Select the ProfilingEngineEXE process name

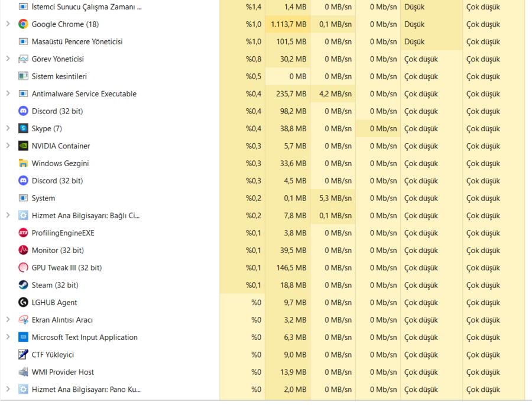coord(63,233)
